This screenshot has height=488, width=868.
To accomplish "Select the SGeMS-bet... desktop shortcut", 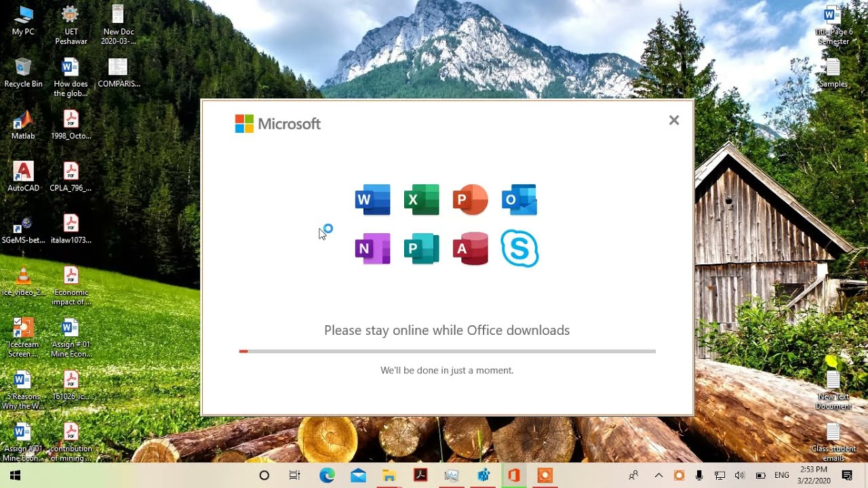I will 23,230.
